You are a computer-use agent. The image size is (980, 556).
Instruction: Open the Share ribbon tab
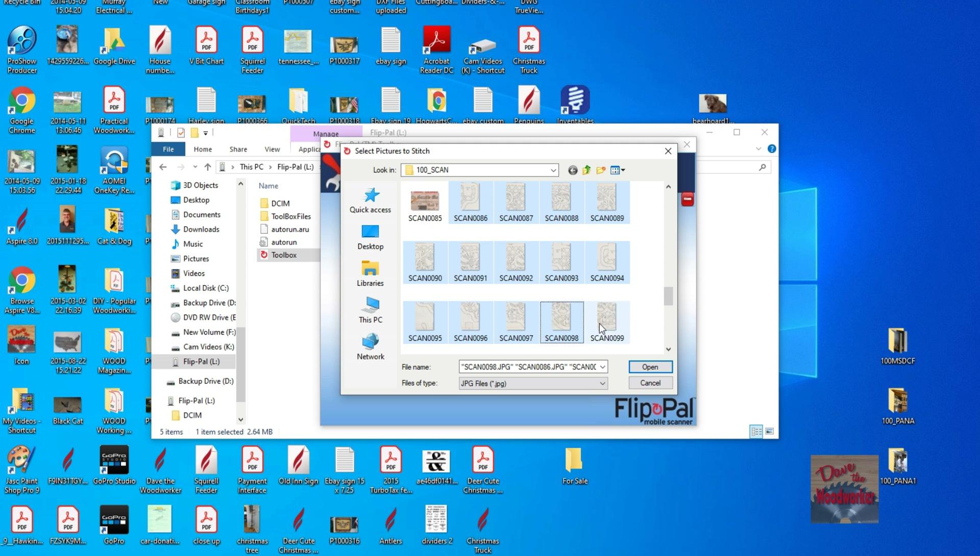click(238, 149)
